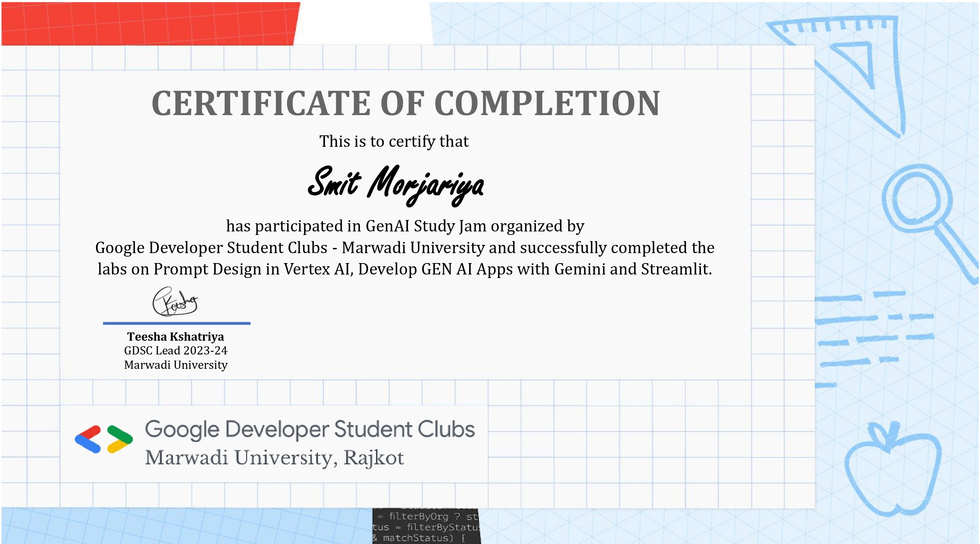Click the red banner in the top corner
Image resolution: width=980 pixels, height=544 pixels.
(x=150, y=23)
